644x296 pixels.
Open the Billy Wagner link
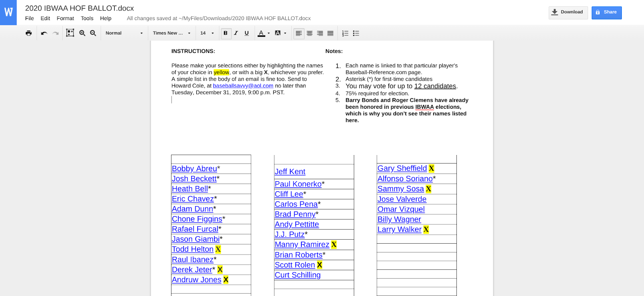399,219
